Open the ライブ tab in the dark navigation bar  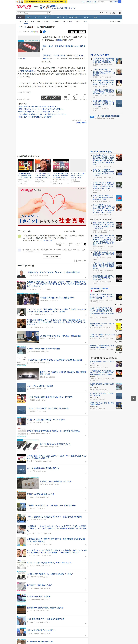(x=37, y=17)
